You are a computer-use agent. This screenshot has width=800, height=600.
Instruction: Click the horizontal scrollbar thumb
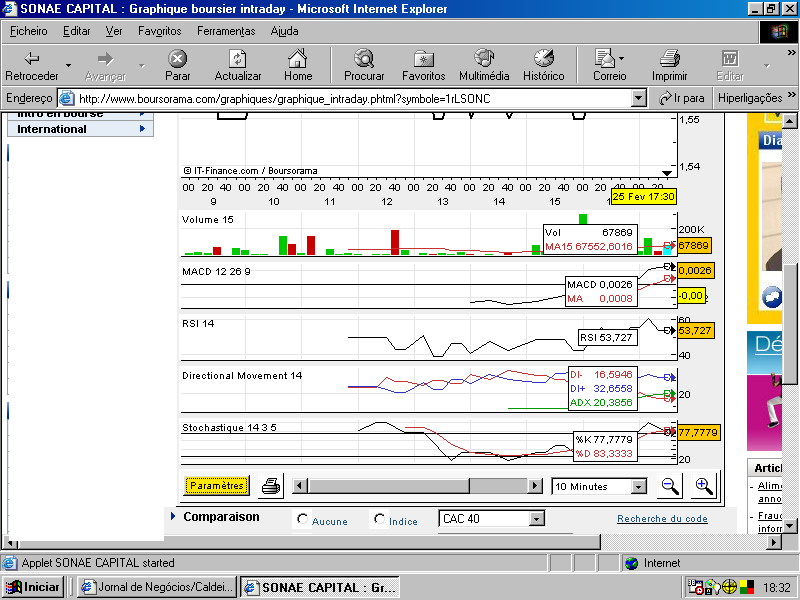[309, 541]
